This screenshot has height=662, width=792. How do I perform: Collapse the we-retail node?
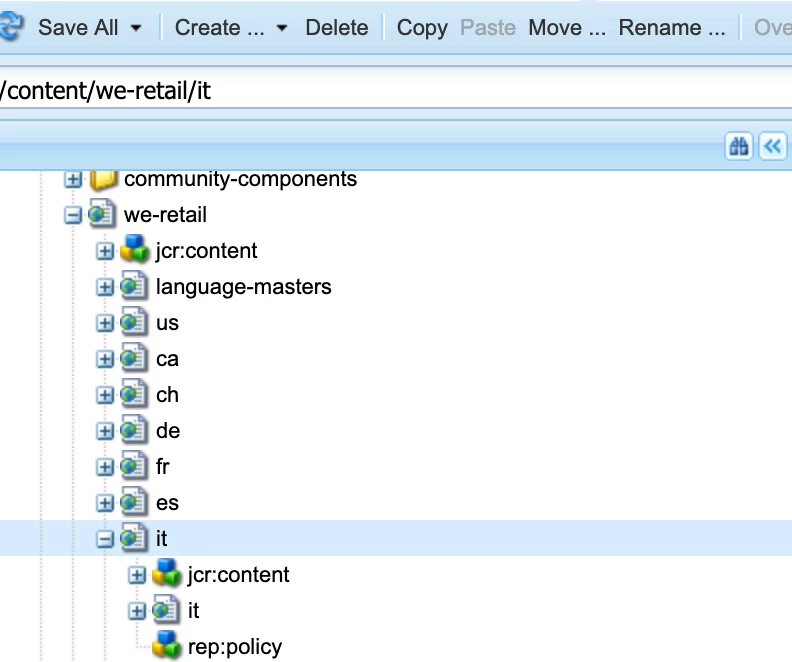coord(73,216)
